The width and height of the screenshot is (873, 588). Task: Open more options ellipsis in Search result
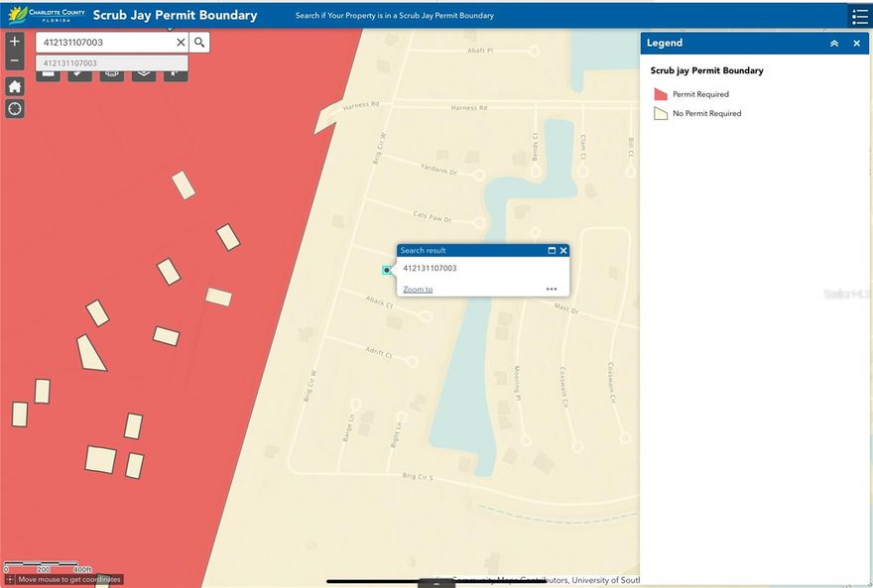[552, 289]
